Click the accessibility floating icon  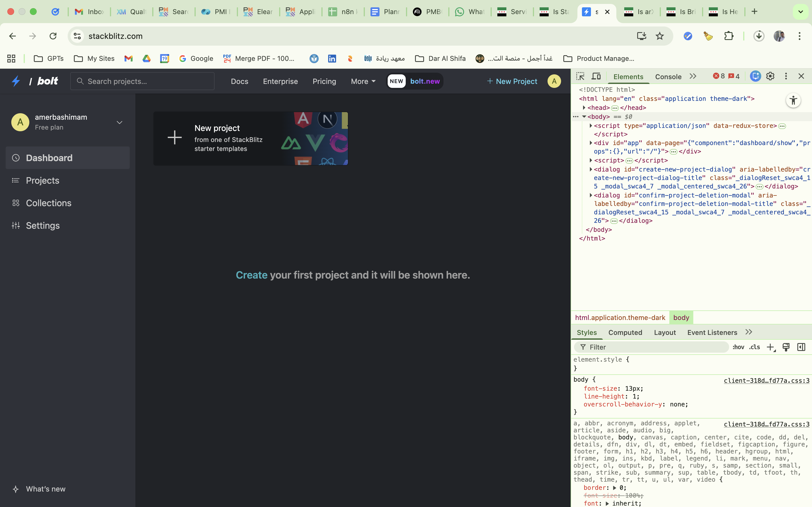(793, 100)
